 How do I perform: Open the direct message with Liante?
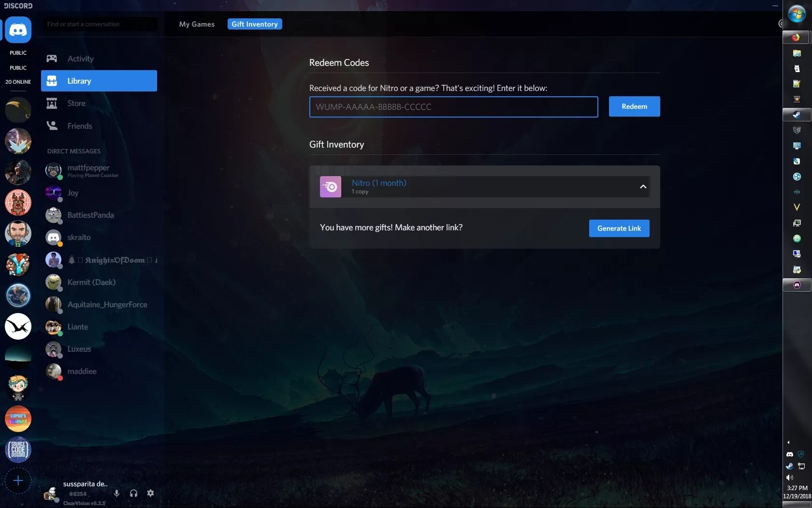tap(99, 327)
